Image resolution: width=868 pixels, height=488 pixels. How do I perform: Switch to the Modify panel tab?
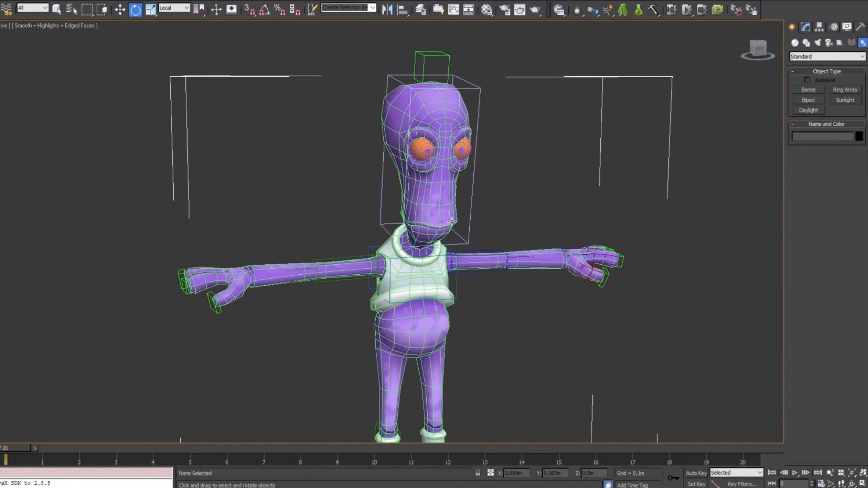pos(805,27)
